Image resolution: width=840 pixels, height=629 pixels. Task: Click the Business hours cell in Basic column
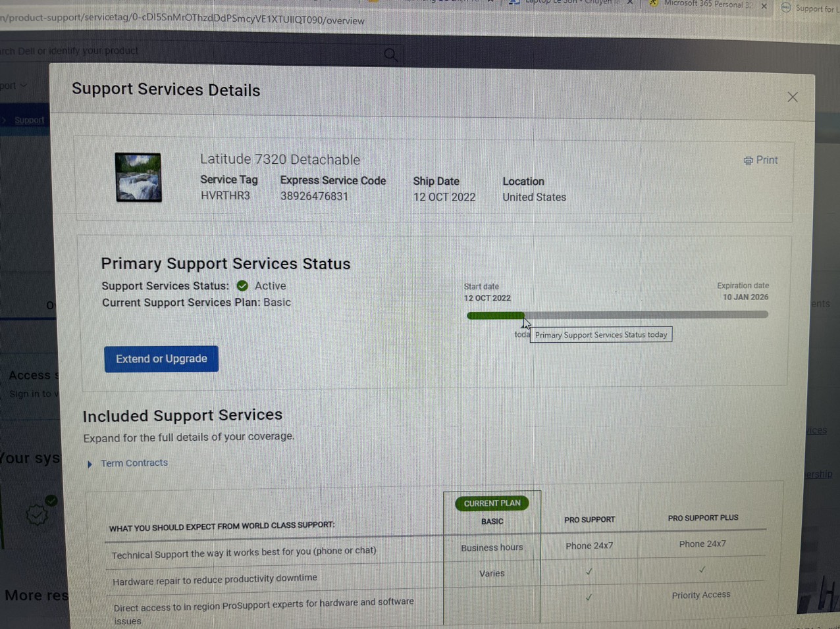tap(492, 547)
